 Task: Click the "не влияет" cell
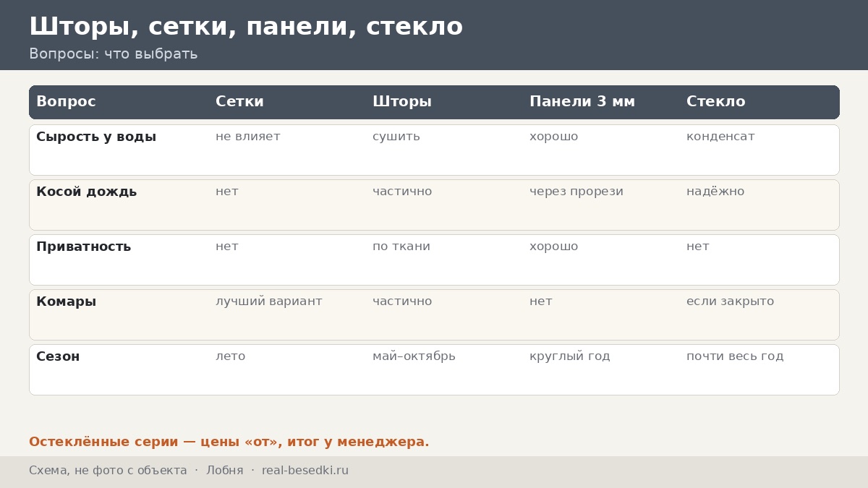tap(248, 137)
